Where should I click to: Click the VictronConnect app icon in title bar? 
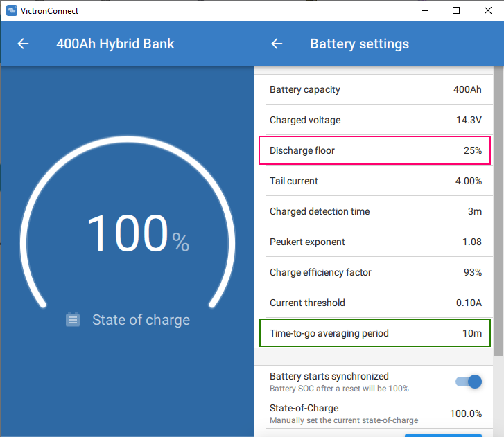(11, 11)
